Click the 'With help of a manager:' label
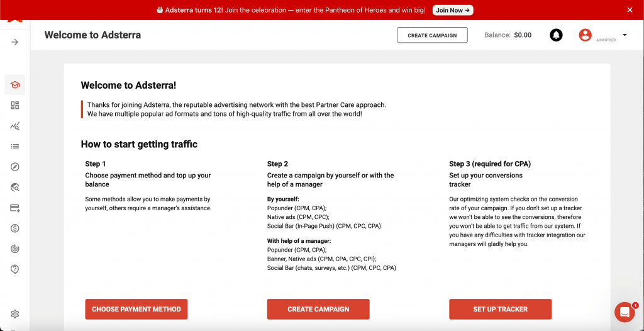Image resolution: width=644 pixels, height=331 pixels. [299, 240]
